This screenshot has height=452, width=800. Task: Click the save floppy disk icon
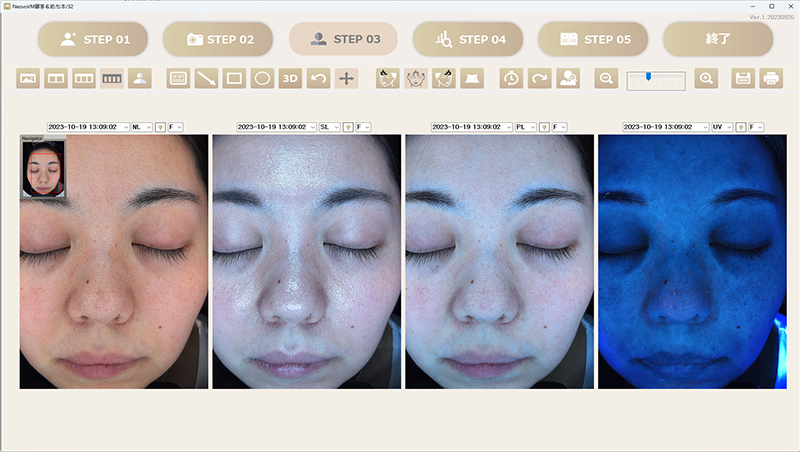pos(743,78)
